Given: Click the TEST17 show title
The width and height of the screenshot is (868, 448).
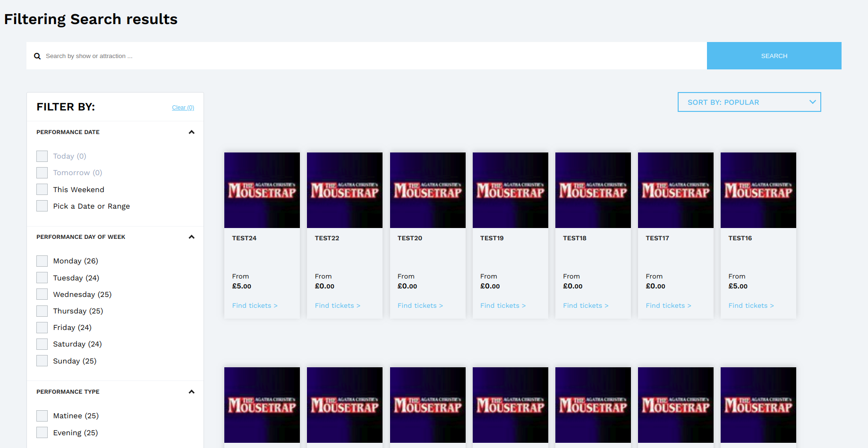Looking at the screenshot, I should tap(657, 238).
